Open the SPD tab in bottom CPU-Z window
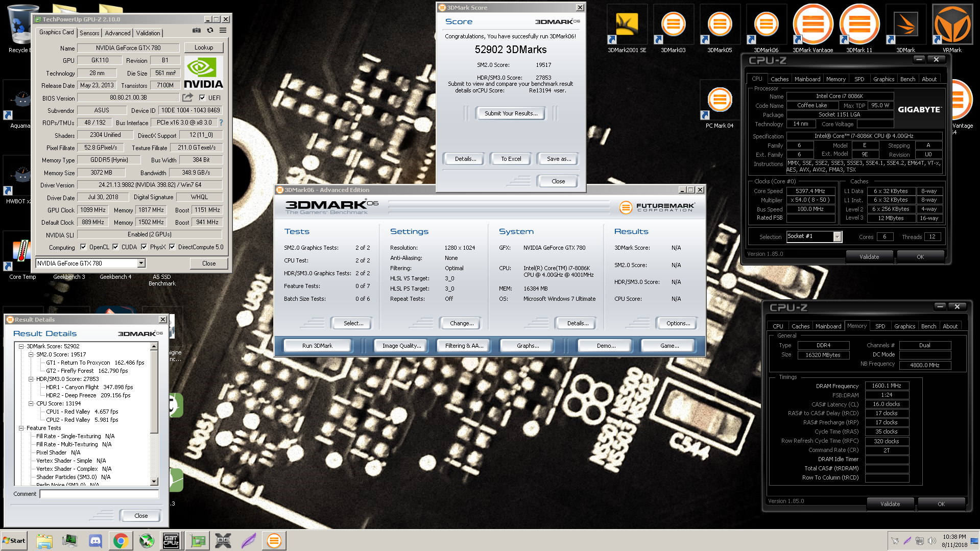 click(x=880, y=326)
